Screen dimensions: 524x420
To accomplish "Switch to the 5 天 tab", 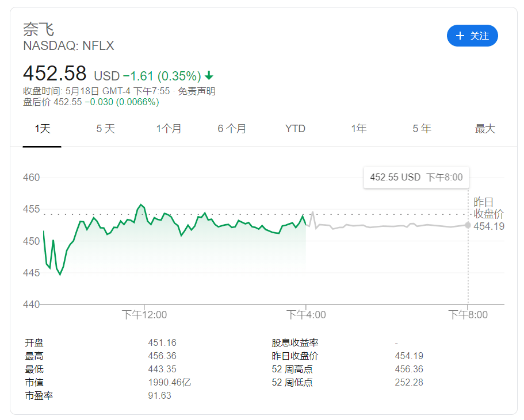I will pyautogui.click(x=106, y=129).
